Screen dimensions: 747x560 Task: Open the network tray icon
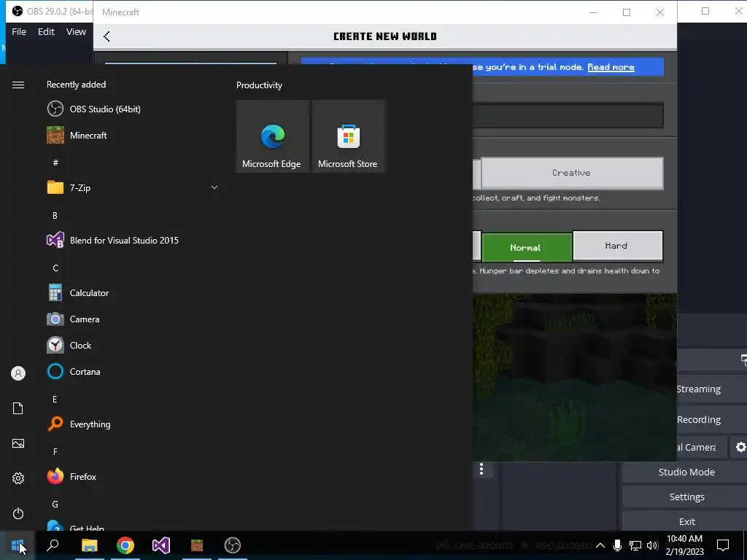(x=635, y=545)
